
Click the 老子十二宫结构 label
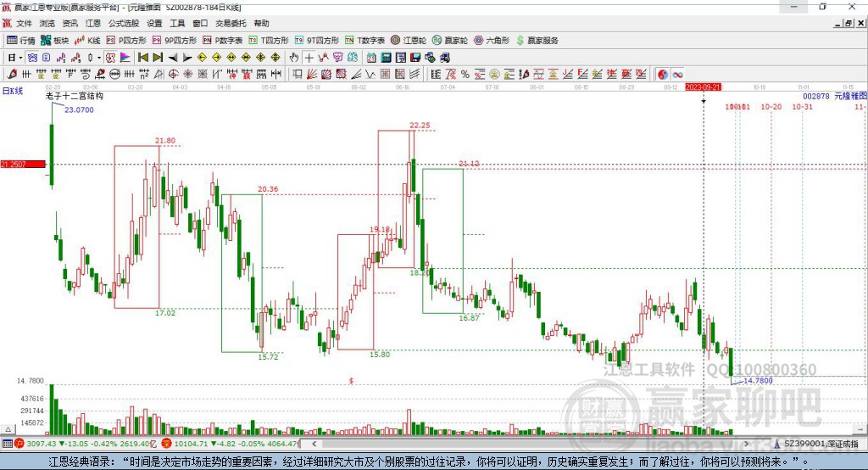[x=75, y=96]
